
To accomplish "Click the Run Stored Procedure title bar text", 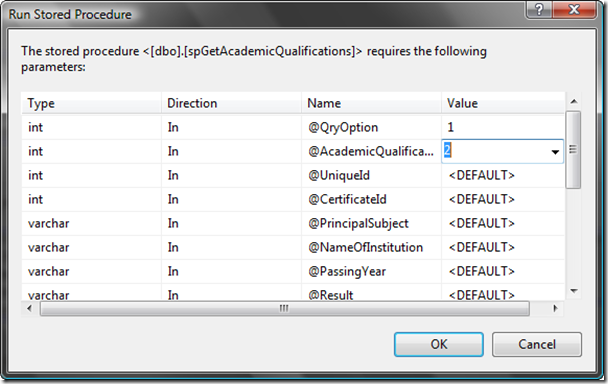I will pos(70,14).
